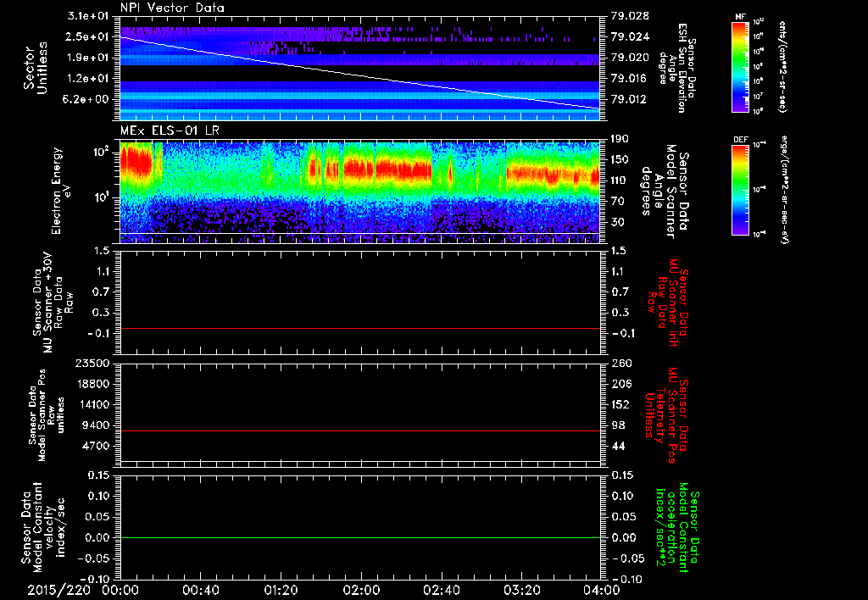Click the 23500 scanner position tick
Image resolution: width=868 pixels, height=600 pixels.
[x=92, y=364]
